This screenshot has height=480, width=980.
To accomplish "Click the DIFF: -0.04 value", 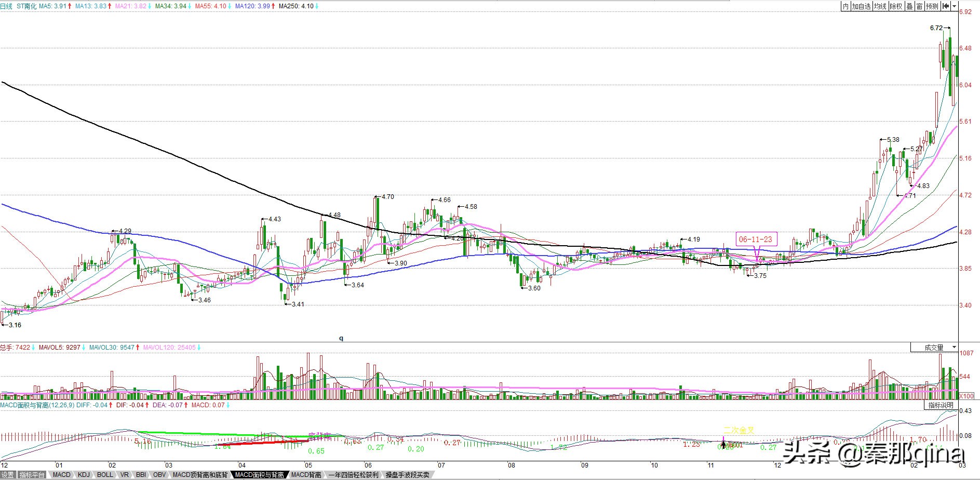I will [92, 405].
